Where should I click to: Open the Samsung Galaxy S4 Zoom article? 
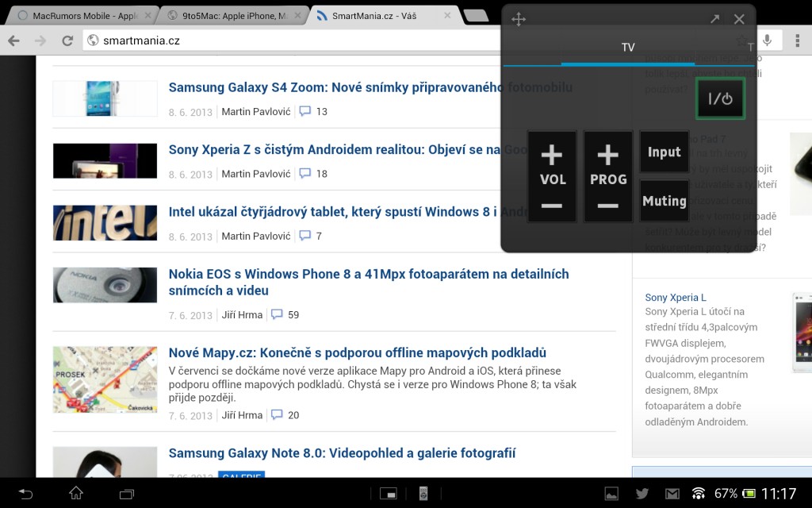370,87
